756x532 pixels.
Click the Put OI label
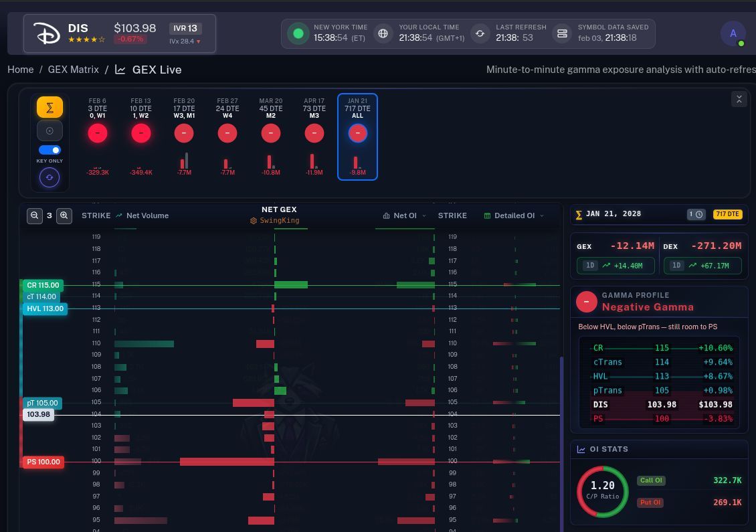(650, 503)
